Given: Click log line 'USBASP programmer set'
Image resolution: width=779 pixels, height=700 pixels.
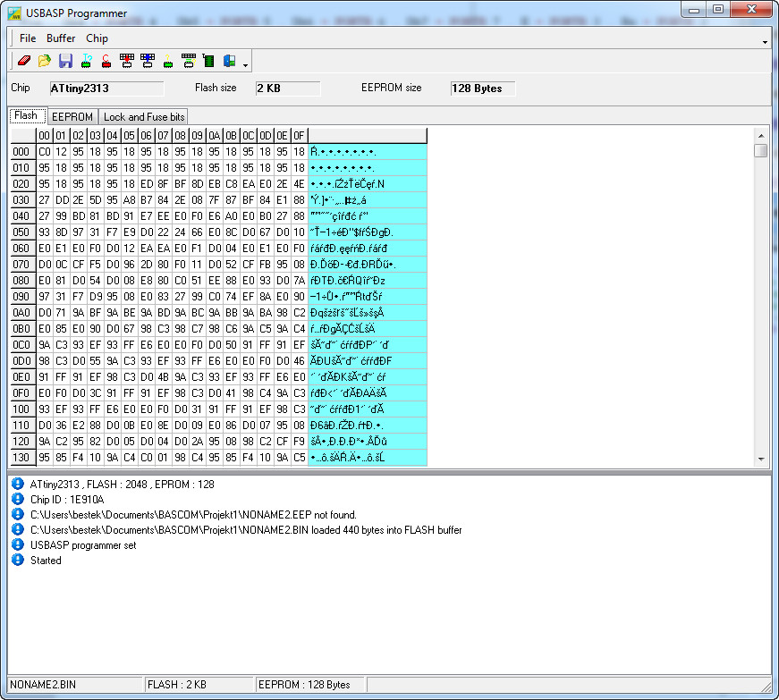Looking at the screenshot, I should pyautogui.click(x=83, y=545).
